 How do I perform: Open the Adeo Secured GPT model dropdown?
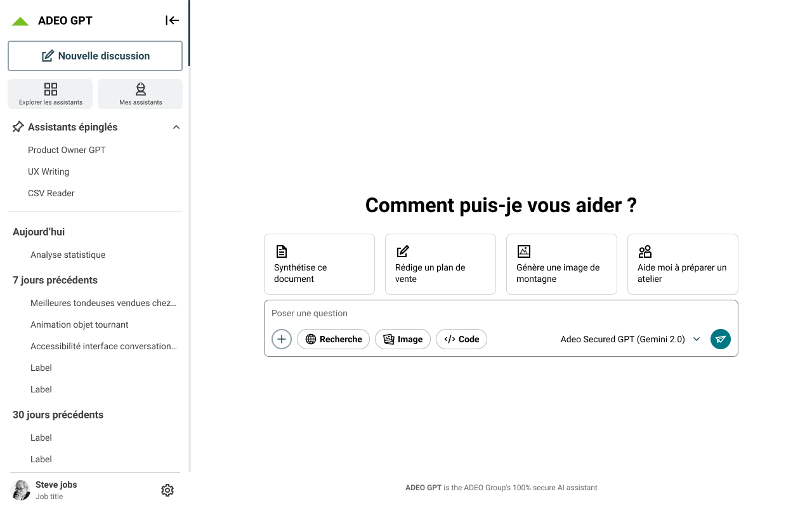[630, 339]
